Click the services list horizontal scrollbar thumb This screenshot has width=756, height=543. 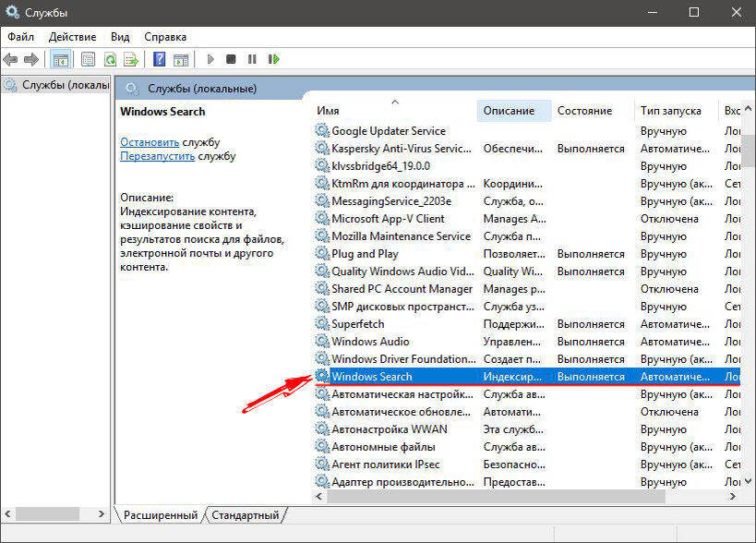(497, 496)
